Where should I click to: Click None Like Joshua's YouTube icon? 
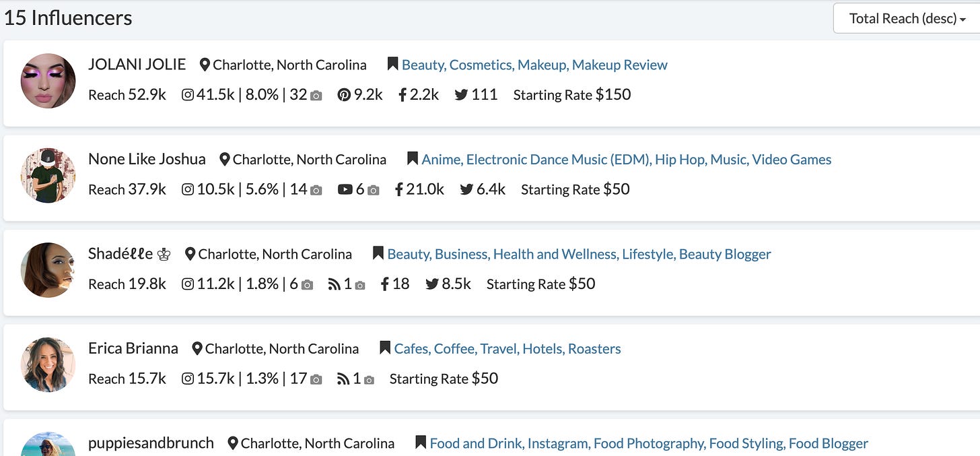point(345,189)
